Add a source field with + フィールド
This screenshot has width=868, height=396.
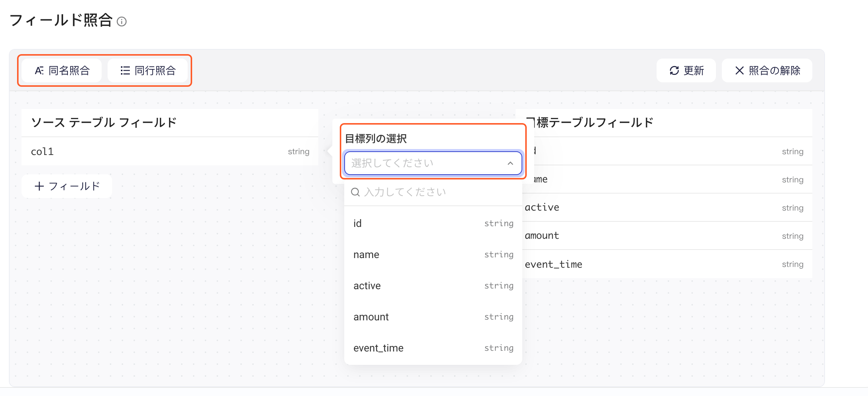click(67, 186)
